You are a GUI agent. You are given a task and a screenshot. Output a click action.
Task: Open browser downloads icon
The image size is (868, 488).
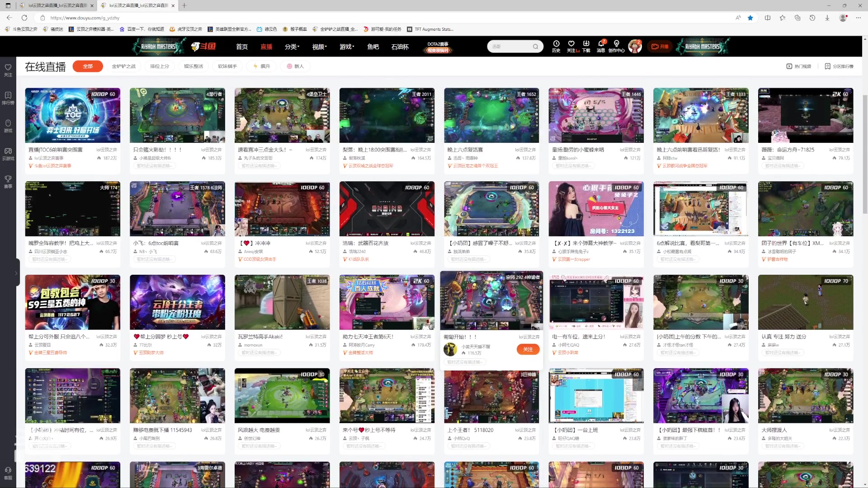[827, 18]
